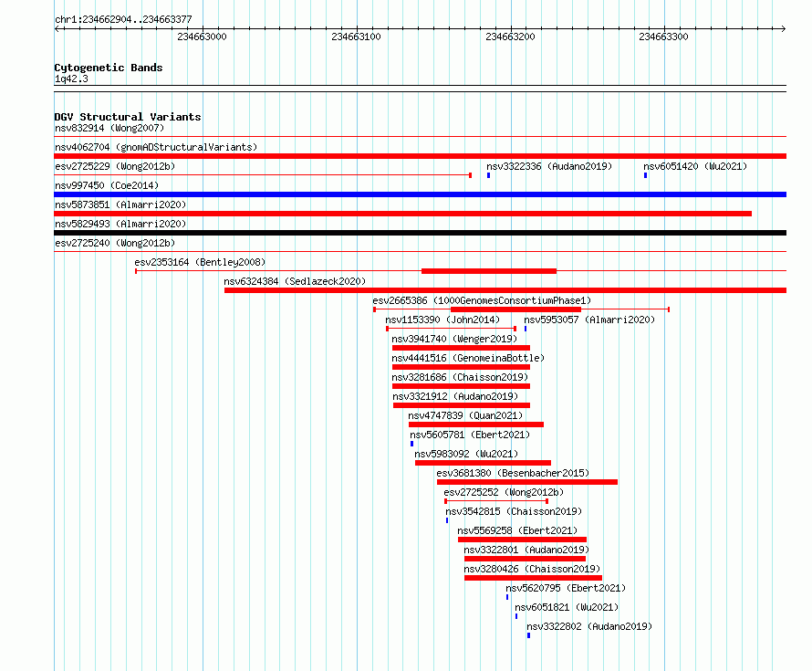Open the nsv6051821 (Wu2021) label
This screenshot has height=671, width=812.
click(567, 607)
